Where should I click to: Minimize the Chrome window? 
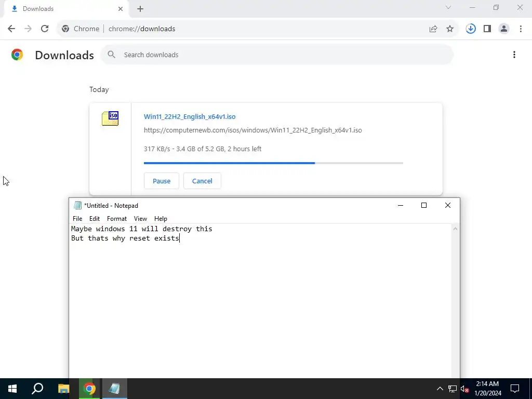(x=472, y=7)
